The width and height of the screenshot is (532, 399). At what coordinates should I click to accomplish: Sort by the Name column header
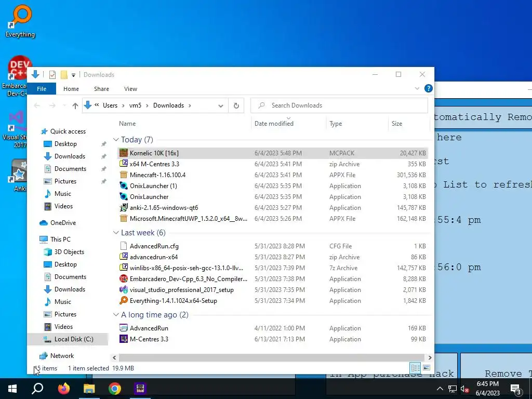tap(183, 124)
